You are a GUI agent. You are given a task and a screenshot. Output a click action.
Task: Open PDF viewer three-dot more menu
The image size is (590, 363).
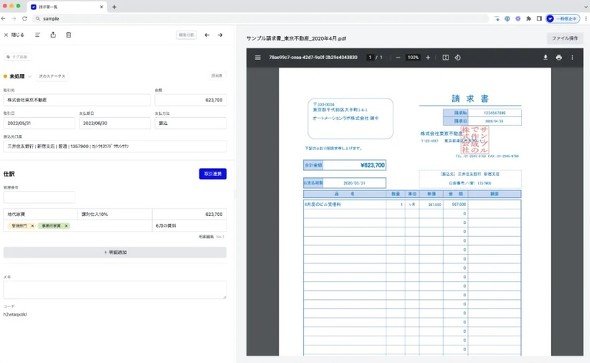pos(572,58)
